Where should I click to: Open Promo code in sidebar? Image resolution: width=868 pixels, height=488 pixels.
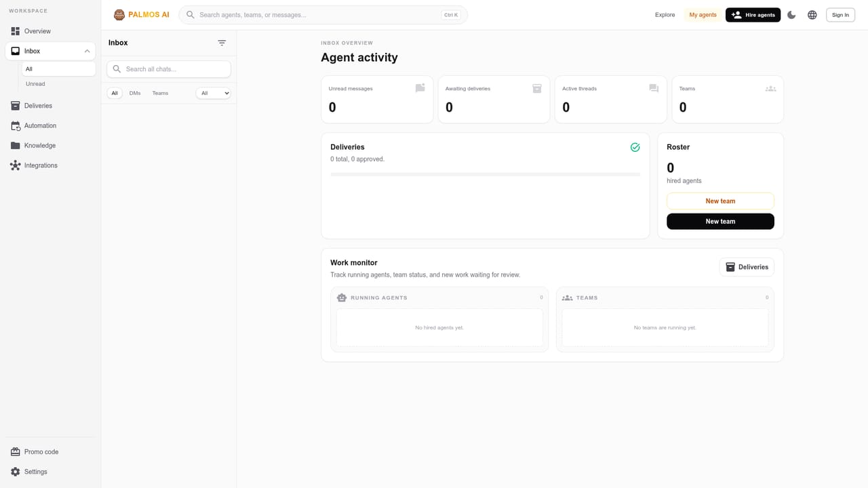coord(50,452)
